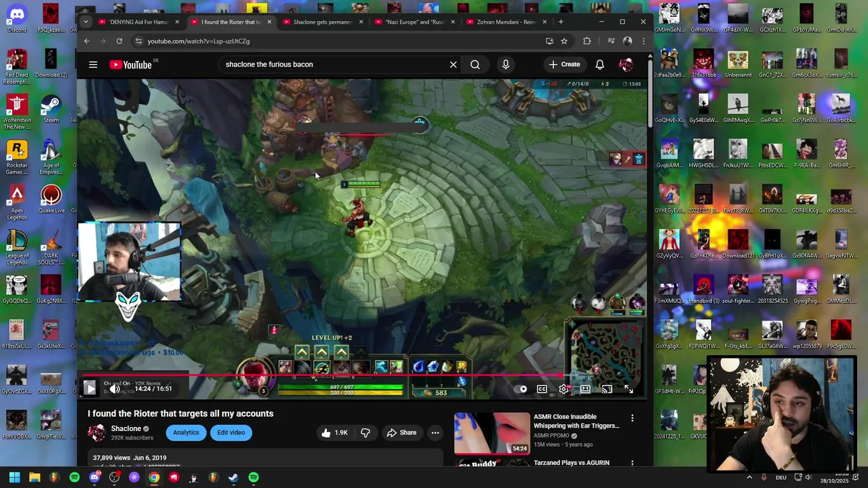Click the Edit video button
The width and height of the screenshot is (868, 488).
231,432
